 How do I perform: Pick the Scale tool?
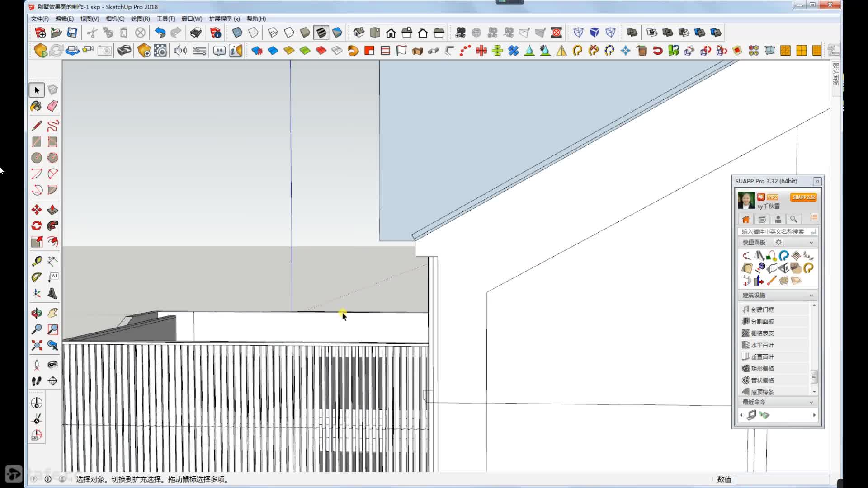pos(37,242)
